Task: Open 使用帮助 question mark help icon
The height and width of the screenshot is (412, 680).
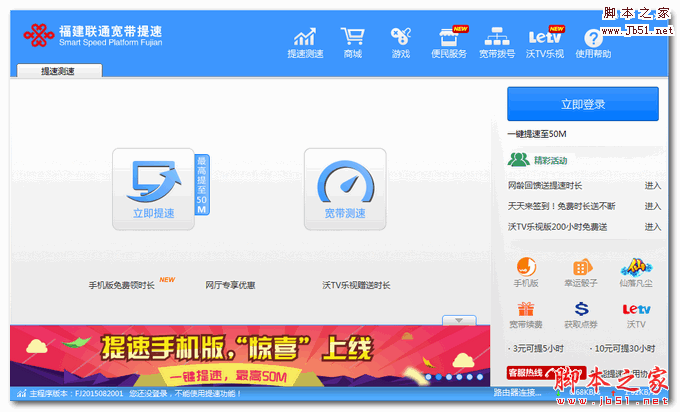Action: [x=593, y=43]
